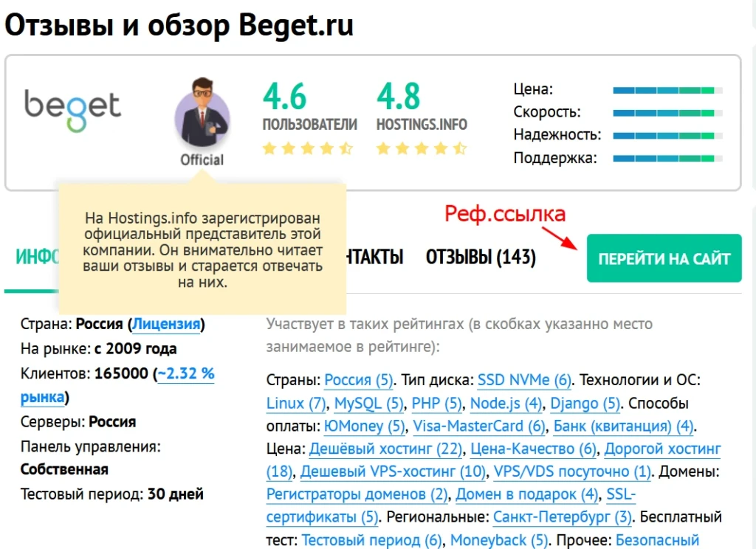Click the Цена rating bar
Viewport: 756px width, 549px height.
(x=667, y=90)
